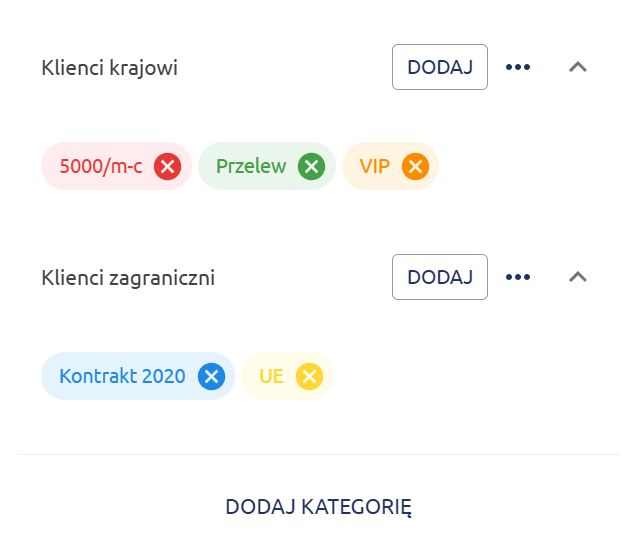Delete the UE tag using yellow X
The image size is (635, 545).
tap(310, 376)
